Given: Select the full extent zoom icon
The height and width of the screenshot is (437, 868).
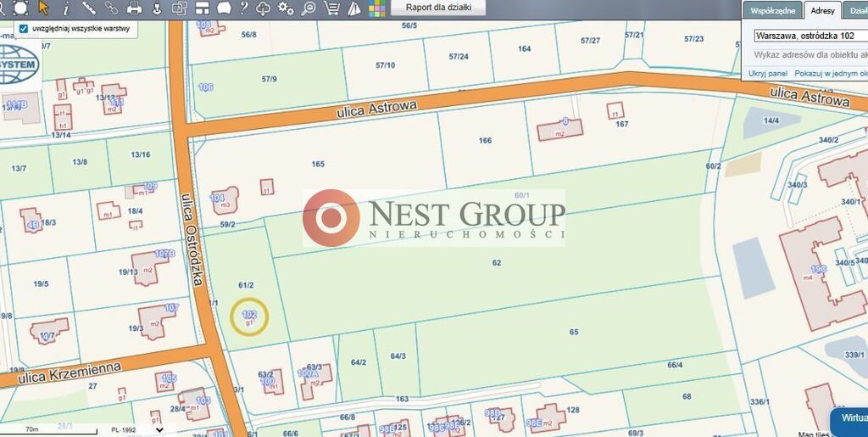Looking at the screenshot, I should (x=20, y=8).
